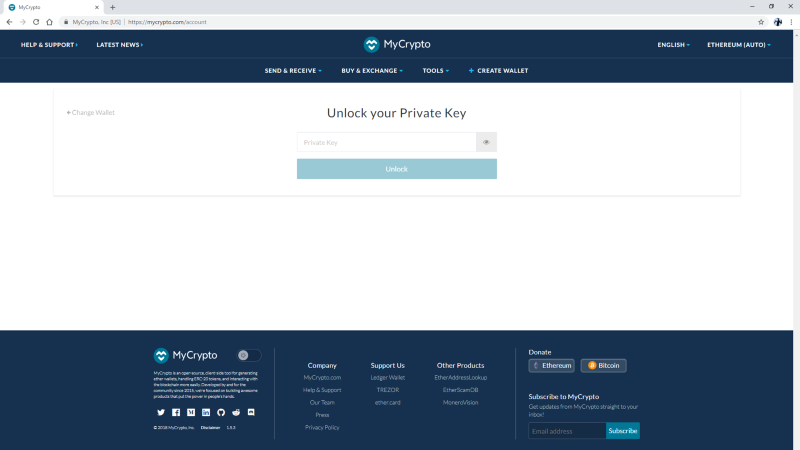
Task: Click MyCrypto logo in footer
Action: click(186, 355)
